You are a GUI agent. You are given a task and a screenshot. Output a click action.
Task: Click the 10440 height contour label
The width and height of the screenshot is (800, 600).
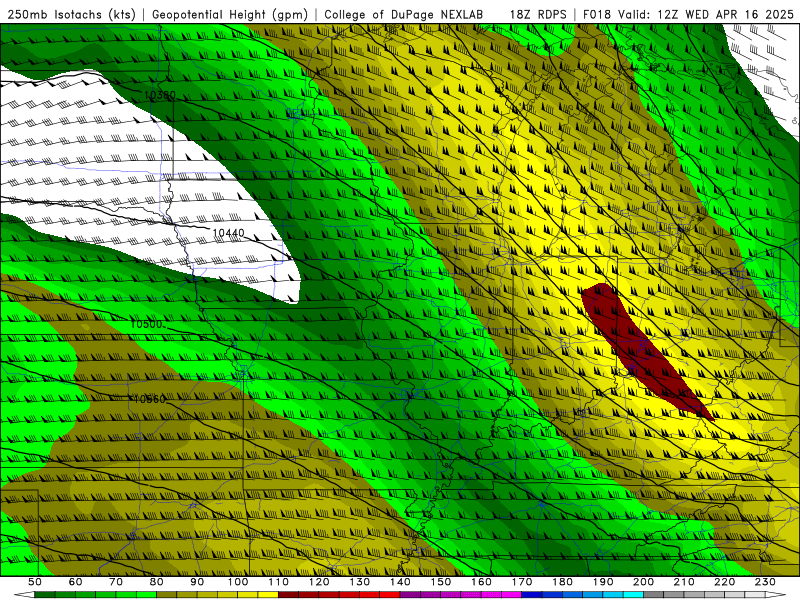coord(228,233)
